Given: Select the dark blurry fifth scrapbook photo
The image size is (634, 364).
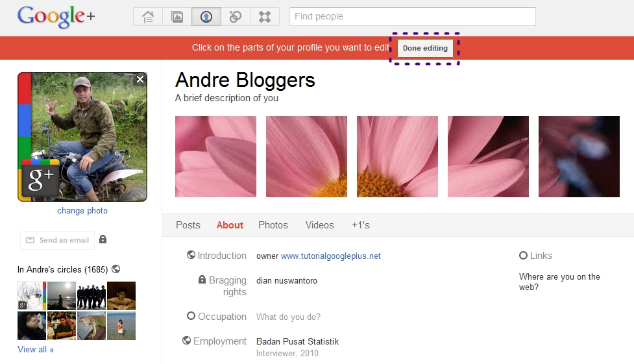Looking at the screenshot, I should coord(579,156).
